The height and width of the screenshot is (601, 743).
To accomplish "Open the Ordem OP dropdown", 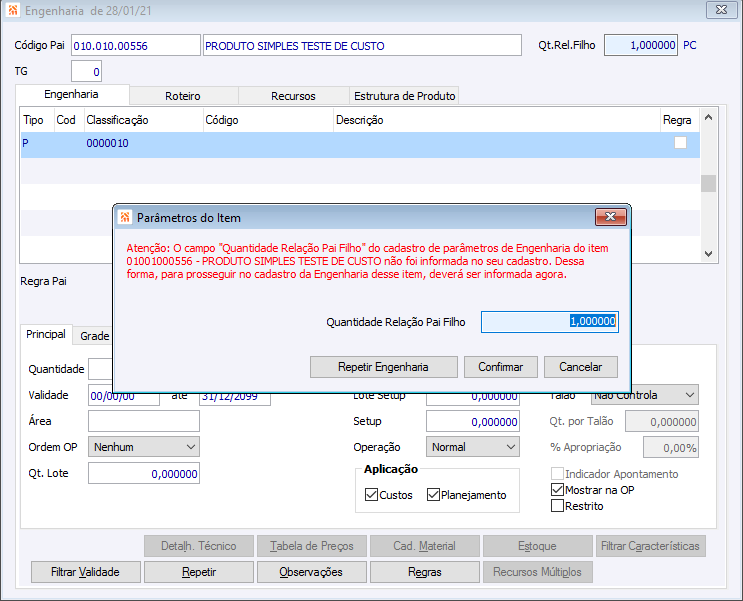I will pos(144,447).
